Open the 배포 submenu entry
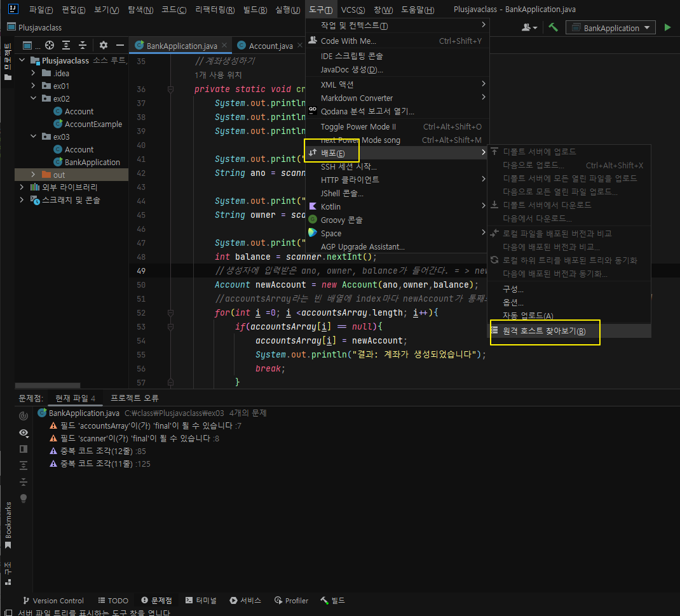The height and width of the screenshot is (616, 680). (x=397, y=153)
